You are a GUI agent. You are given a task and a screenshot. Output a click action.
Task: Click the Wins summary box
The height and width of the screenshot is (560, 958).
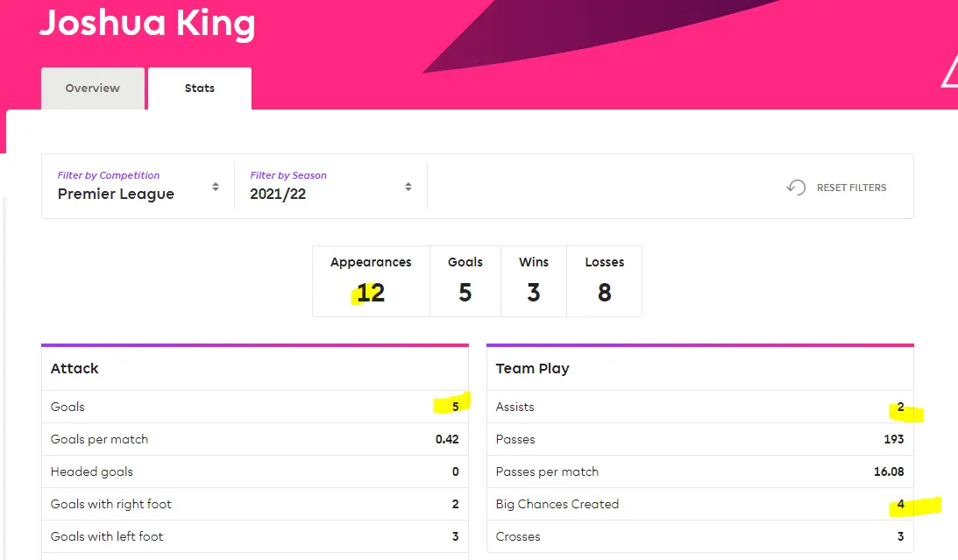click(533, 281)
